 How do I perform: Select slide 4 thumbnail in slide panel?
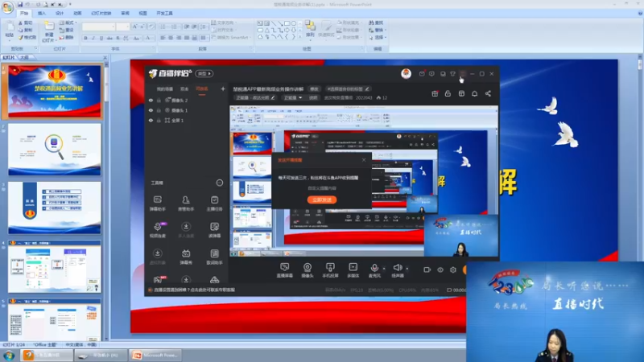click(54, 266)
